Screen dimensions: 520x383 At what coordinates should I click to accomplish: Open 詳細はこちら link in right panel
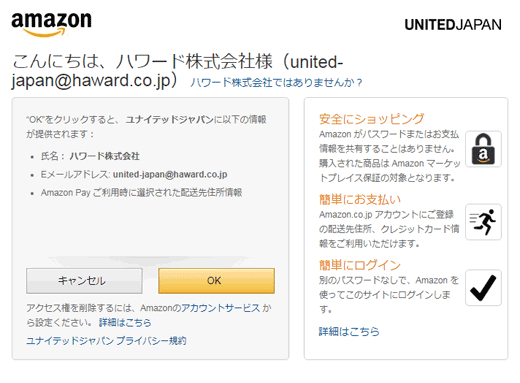point(349,331)
